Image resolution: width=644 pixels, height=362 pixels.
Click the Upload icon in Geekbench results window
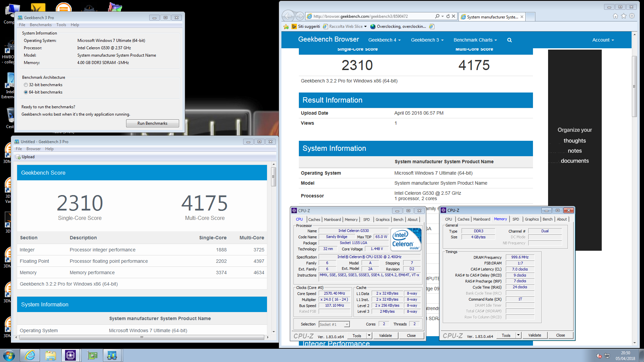18,157
